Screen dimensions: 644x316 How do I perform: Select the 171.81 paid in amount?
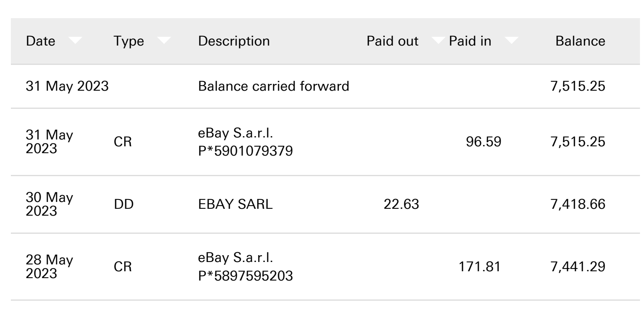480,266
